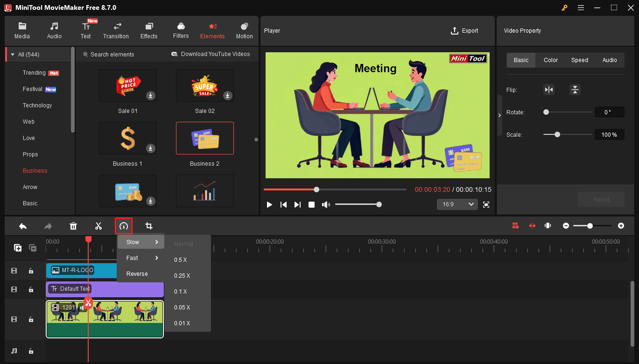Download the bank card coins element
Image resolution: width=639 pixels, height=364 pixels.
click(x=151, y=201)
